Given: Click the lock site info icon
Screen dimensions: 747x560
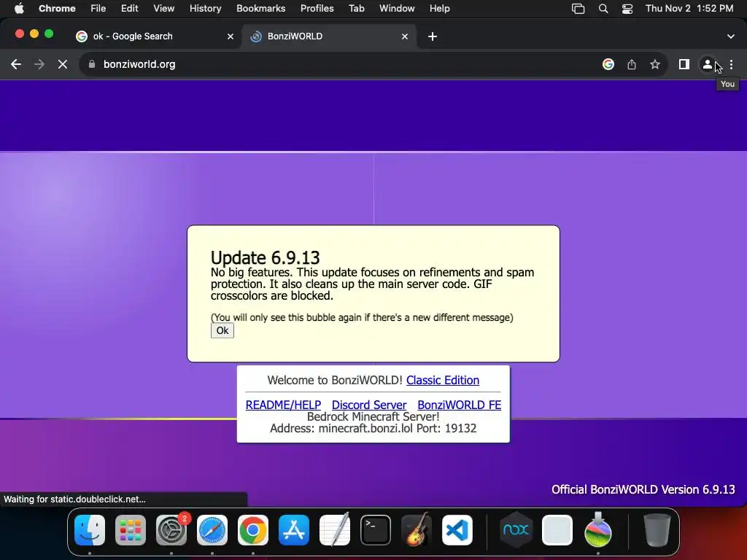Looking at the screenshot, I should [x=92, y=64].
